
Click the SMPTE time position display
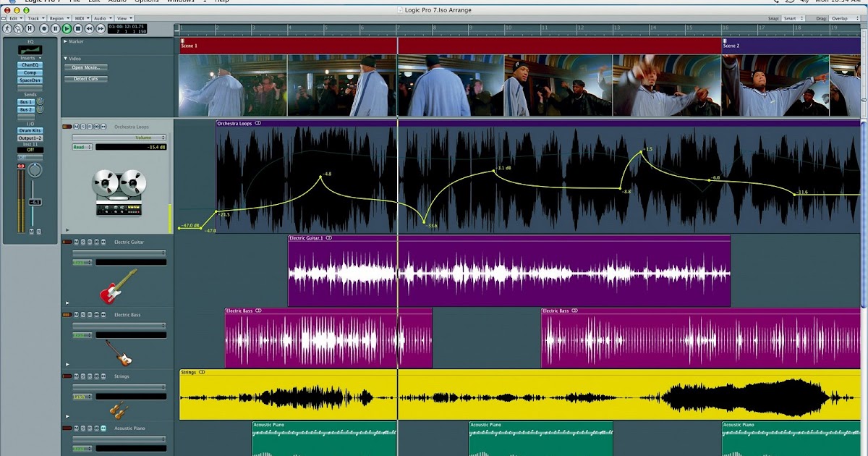[x=127, y=29]
